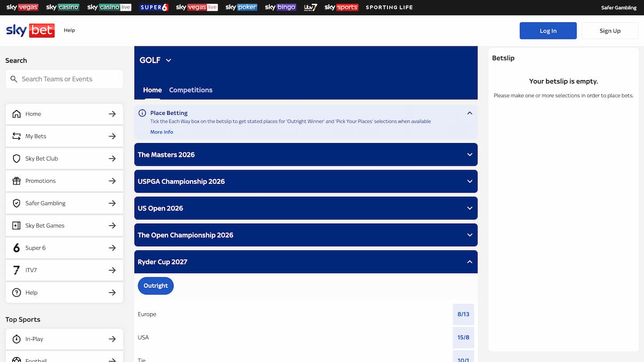Open the Sky Vegas brand icon
This screenshot has width=644, height=362.
22,7
